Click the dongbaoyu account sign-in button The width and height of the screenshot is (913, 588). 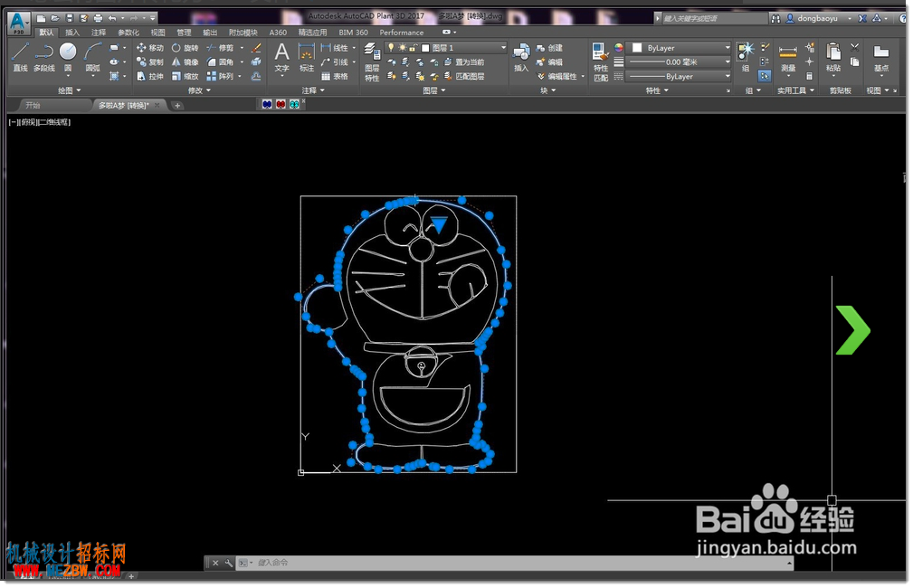pos(816,19)
